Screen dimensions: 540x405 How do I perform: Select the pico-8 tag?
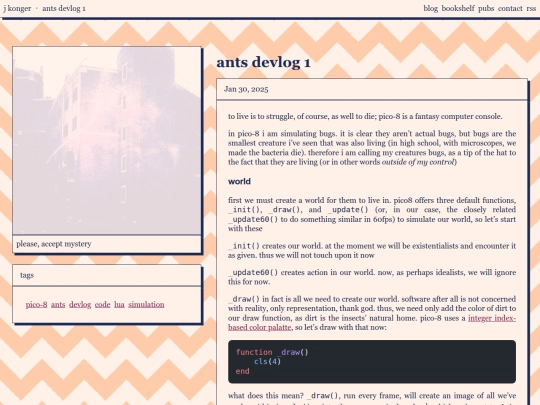[x=37, y=304]
